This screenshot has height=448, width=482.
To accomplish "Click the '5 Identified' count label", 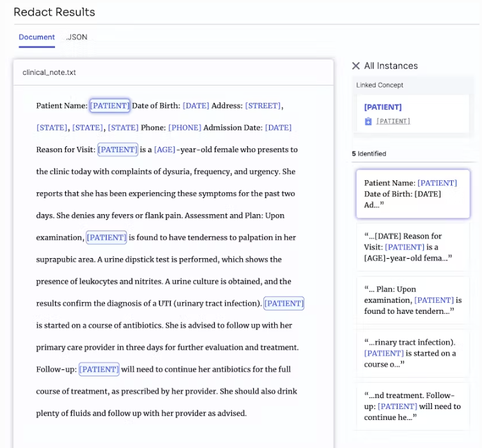I will [x=369, y=153].
